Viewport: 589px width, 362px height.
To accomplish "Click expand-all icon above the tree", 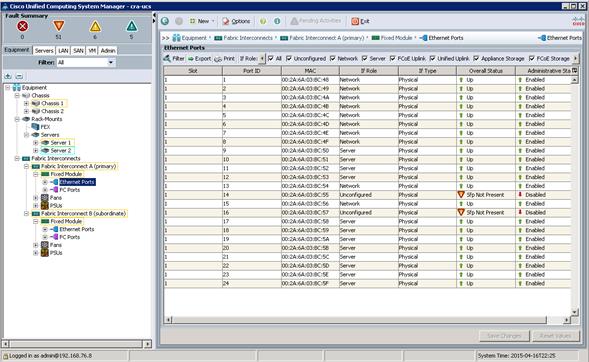I will [x=8, y=76].
